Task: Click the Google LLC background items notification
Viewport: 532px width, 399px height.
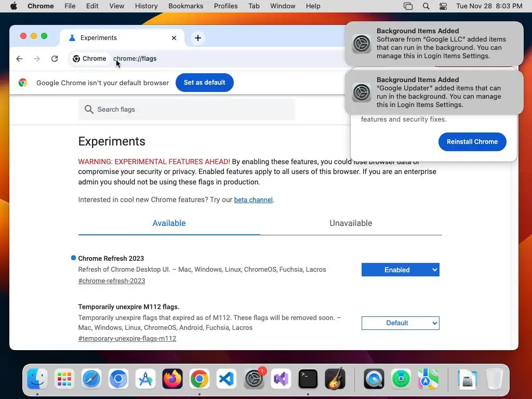Action: 434,44
